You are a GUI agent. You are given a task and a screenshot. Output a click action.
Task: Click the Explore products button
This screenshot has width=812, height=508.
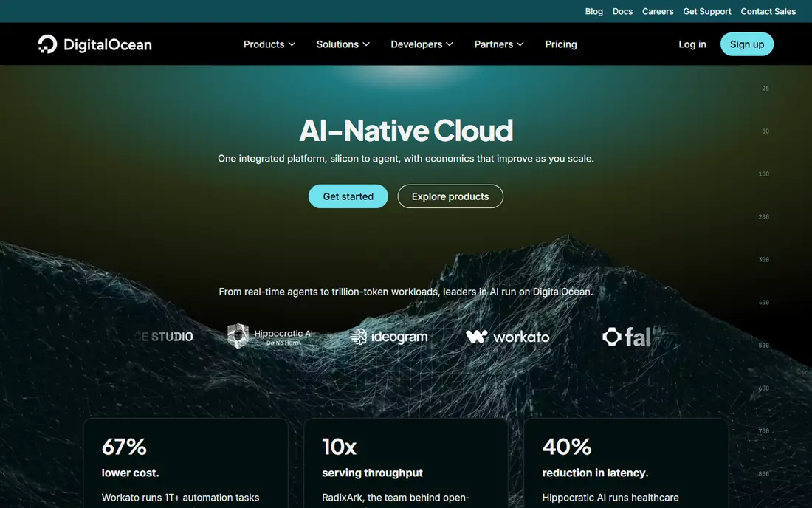click(x=450, y=196)
